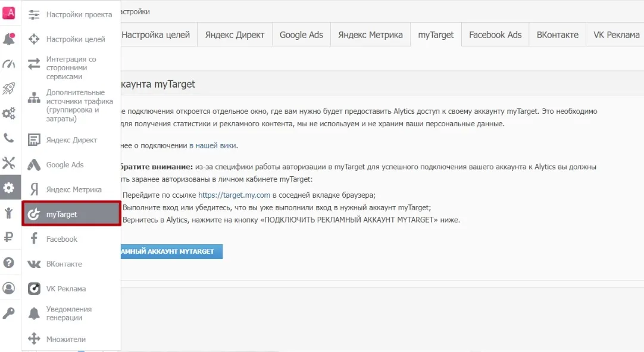Open the help question mark icon
644x352 pixels.
click(x=8, y=262)
